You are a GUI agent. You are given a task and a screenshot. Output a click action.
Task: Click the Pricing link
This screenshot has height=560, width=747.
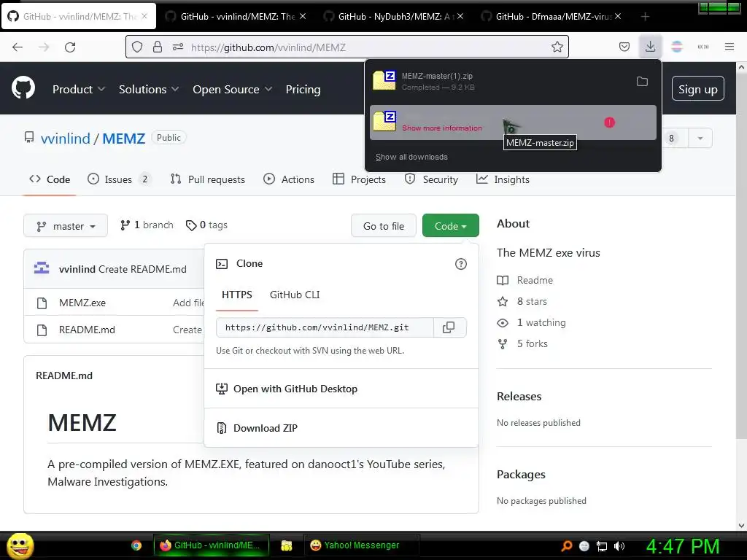point(303,89)
